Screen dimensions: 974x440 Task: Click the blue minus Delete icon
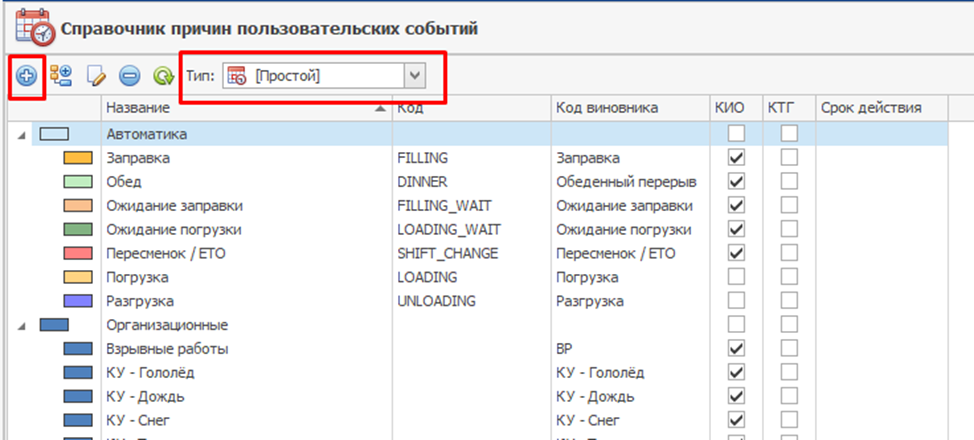pyautogui.click(x=129, y=76)
